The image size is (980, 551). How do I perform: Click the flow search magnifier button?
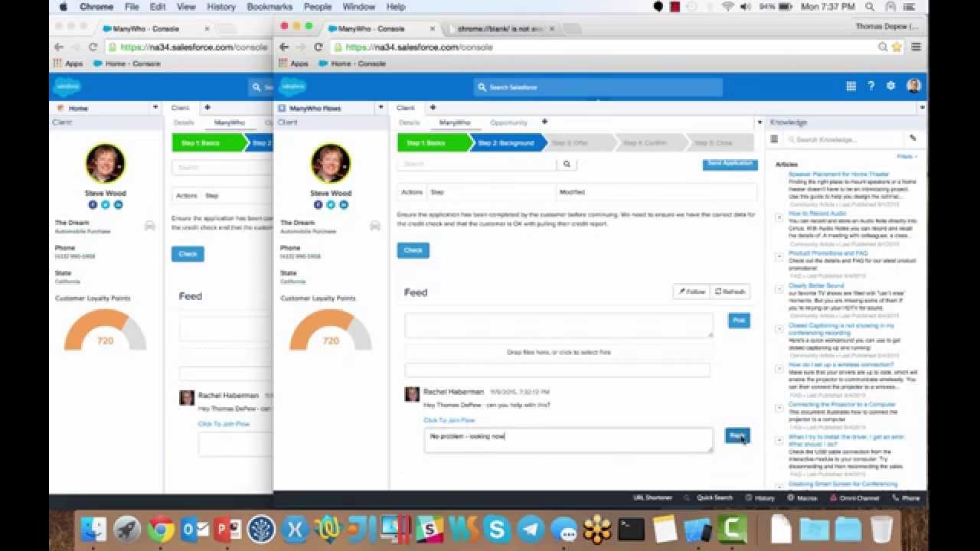567,164
